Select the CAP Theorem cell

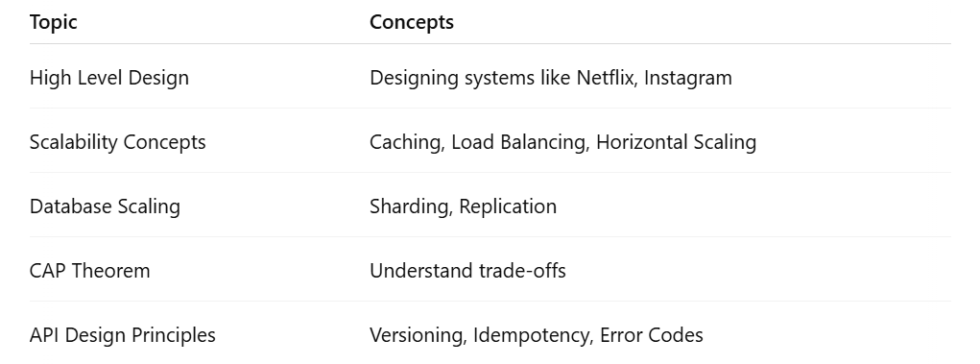(90, 271)
